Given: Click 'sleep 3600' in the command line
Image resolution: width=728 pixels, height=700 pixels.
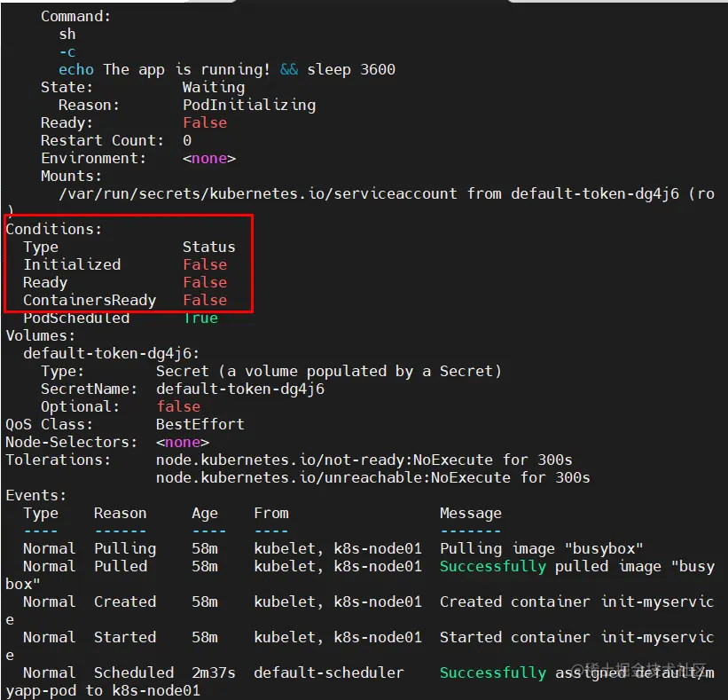Looking at the screenshot, I should 351,70.
